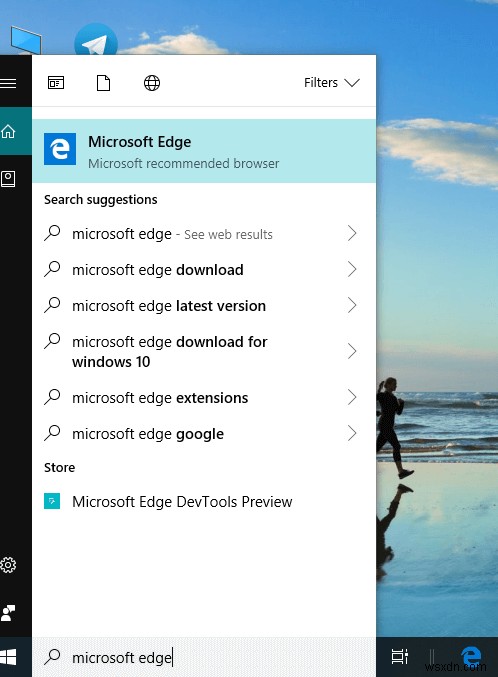Image resolution: width=498 pixels, height=677 pixels.
Task: Filter results by Documents icon
Action: [x=103, y=82]
